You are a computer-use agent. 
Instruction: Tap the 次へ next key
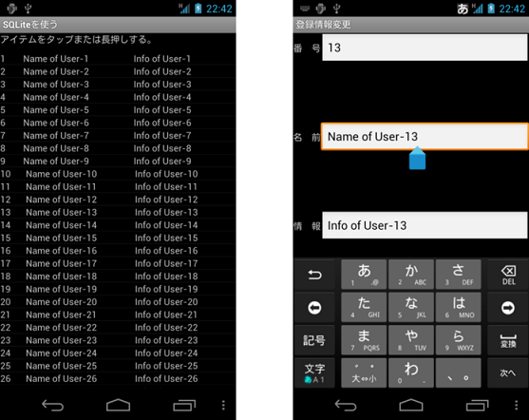508,373
